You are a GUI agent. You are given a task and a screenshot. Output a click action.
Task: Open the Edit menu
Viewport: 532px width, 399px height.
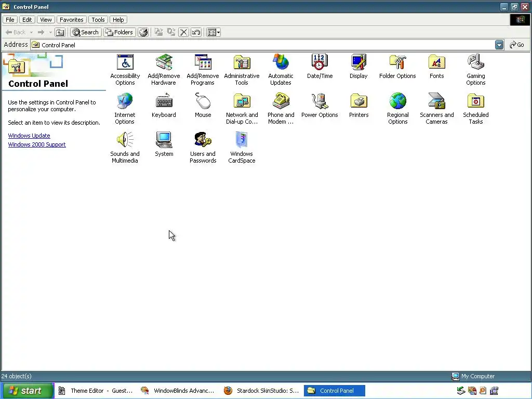point(27,20)
